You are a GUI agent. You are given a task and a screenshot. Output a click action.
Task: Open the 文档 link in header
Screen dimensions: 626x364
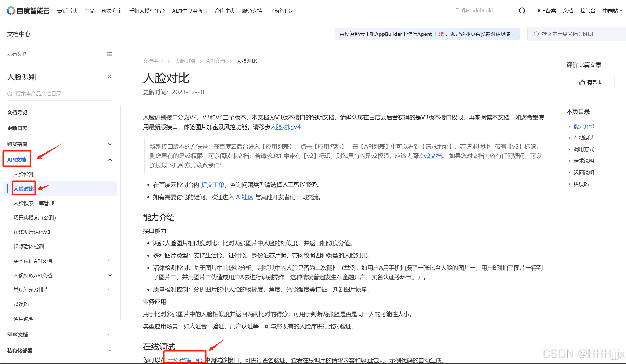[x=568, y=11]
